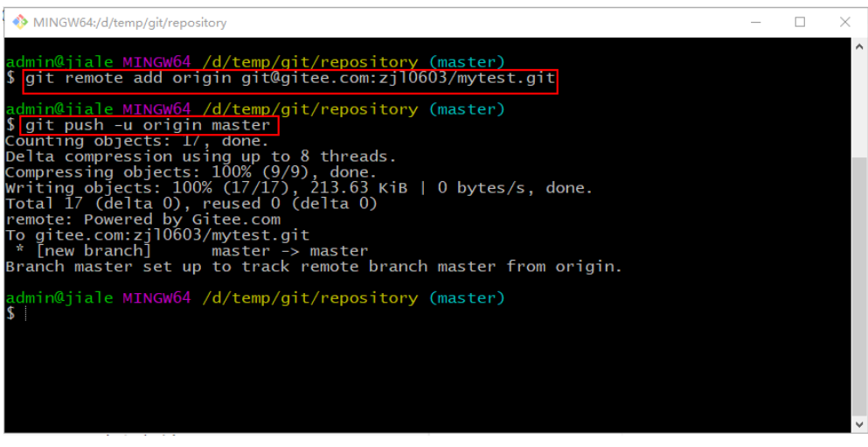Click the '[new branch]' output text
Screen dimensions: 868x447
[94, 250]
